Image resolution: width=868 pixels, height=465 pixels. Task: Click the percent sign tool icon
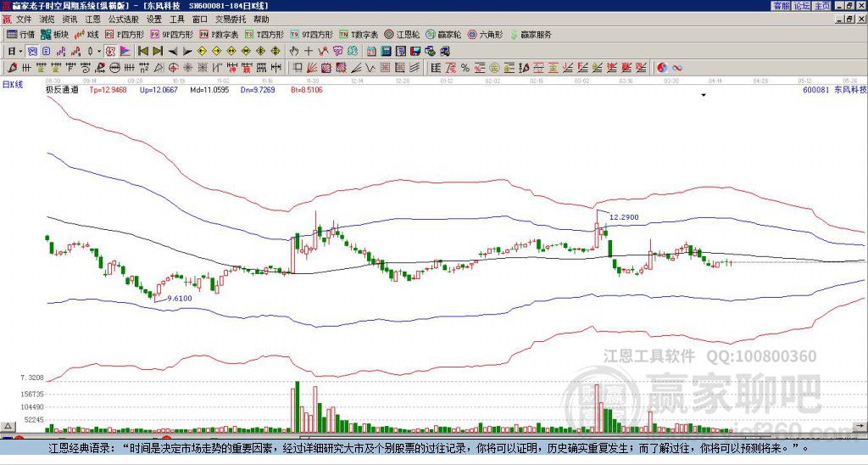465,68
